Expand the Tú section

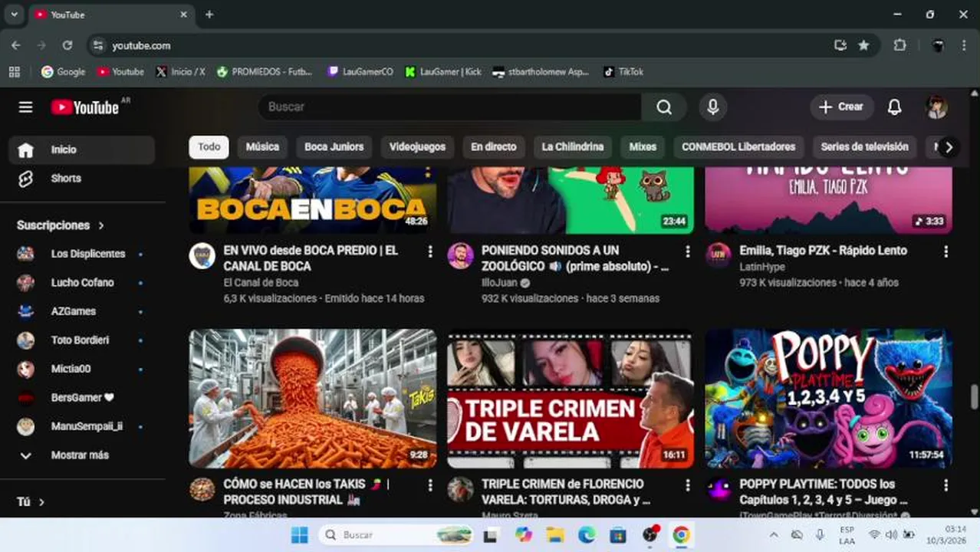[31, 502]
